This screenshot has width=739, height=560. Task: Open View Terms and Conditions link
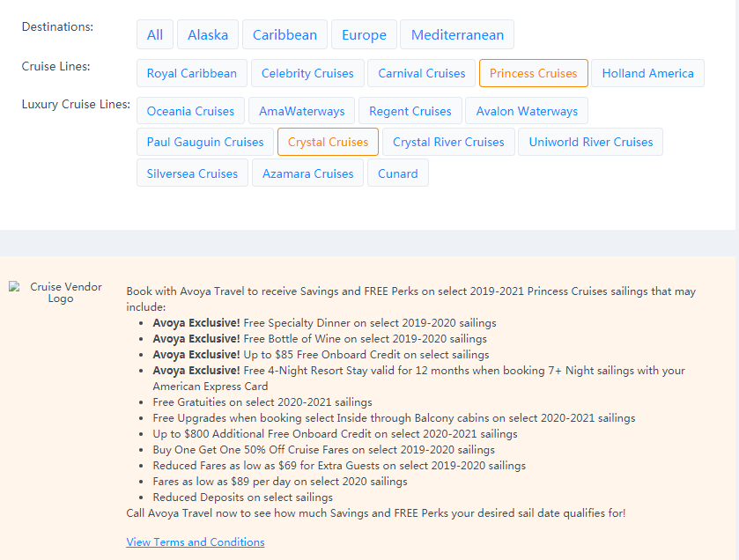click(x=196, y=542)
